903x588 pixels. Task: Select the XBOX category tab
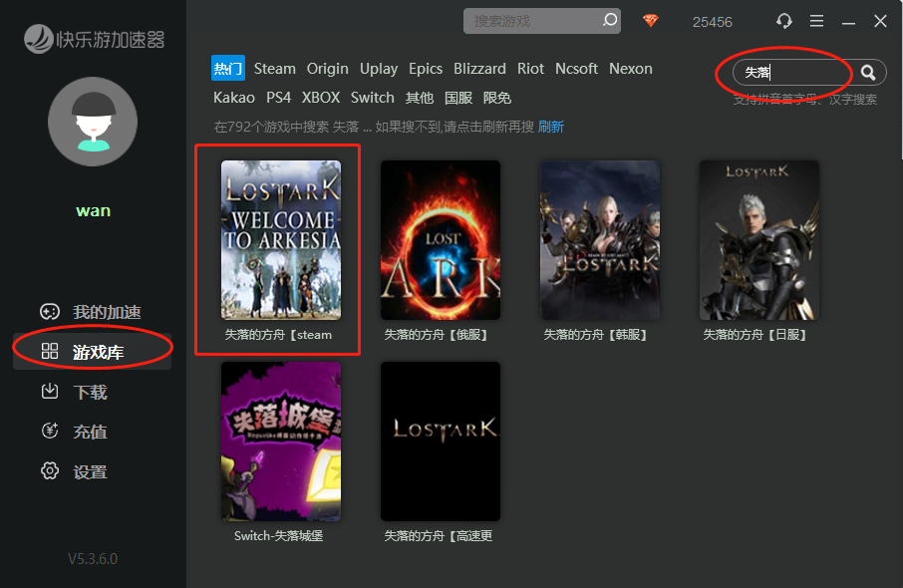(x=321, y=98)
